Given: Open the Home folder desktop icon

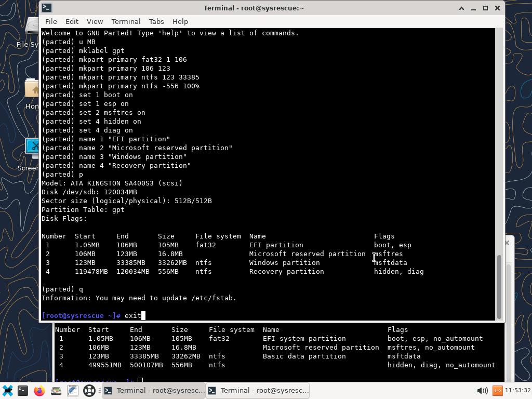Looking at the screenshot, I should 32,91.
